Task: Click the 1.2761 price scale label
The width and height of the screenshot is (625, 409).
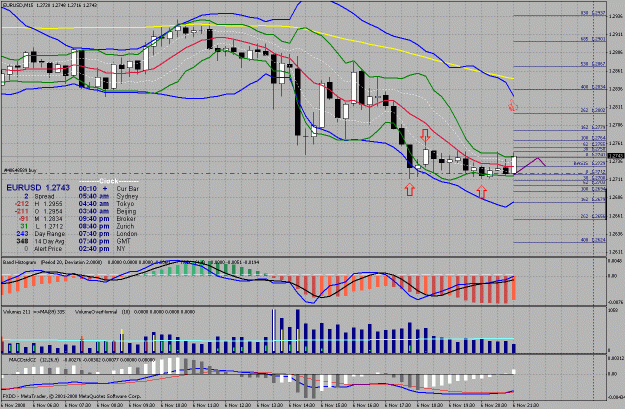Action: click(x=616, y=143)
